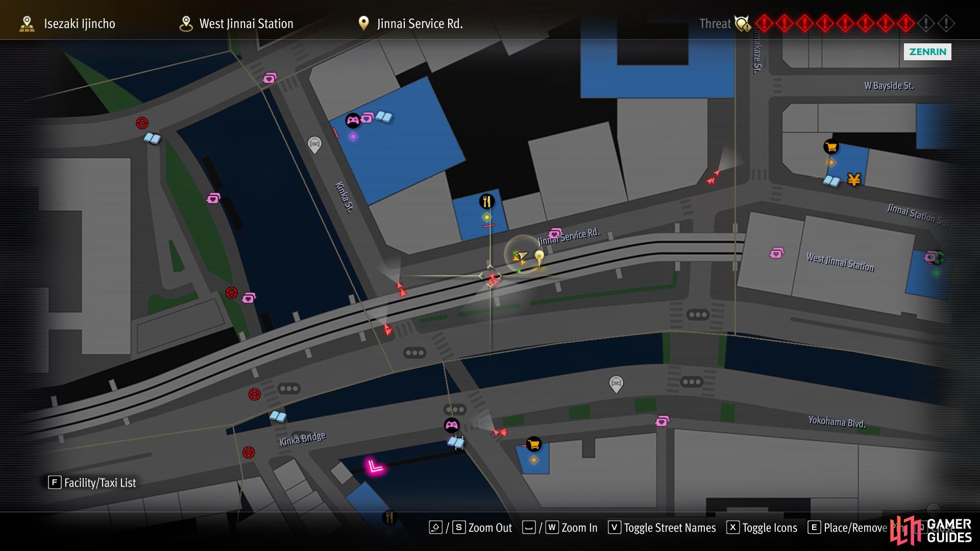Click the purple diamond marker under the arcade icon
980x551 pixels.
click(x=353, y=137)
